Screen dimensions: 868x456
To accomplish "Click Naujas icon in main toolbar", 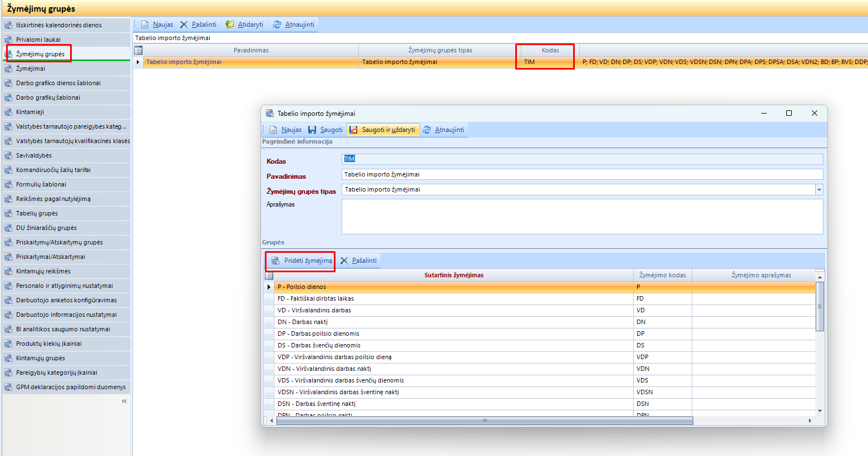I will tap(145, 24).
